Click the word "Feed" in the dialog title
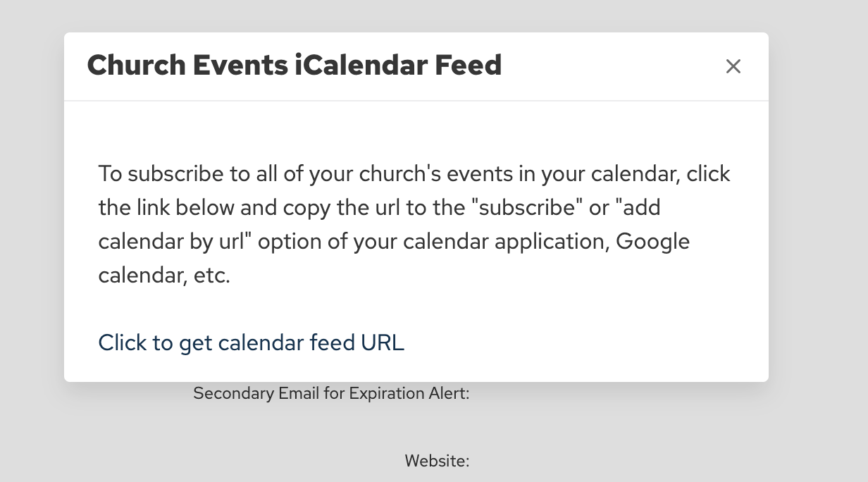Image resolution: width=868 pixels, height=482 pixels. pos(468,66)
